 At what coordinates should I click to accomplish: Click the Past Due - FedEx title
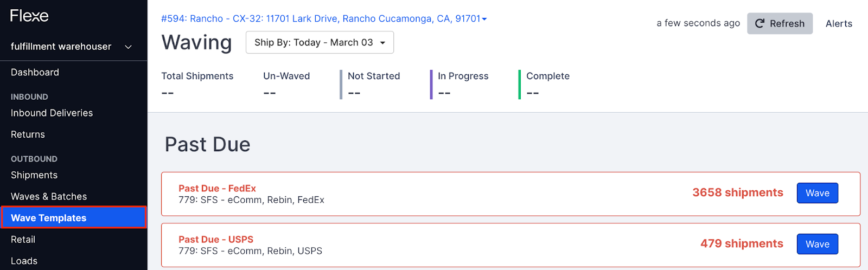[x=217, y=188]
